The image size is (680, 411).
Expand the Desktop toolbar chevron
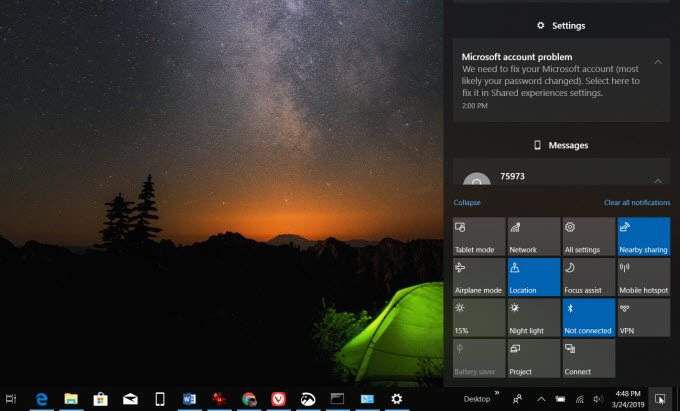(x=497, y=393)
